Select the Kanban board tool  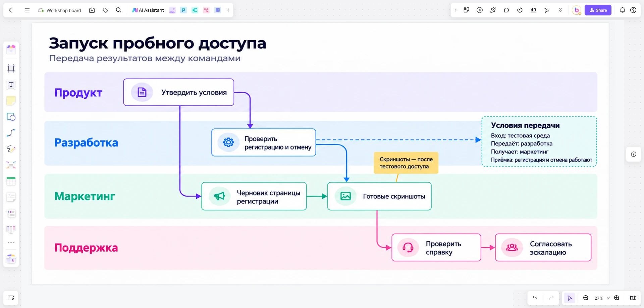click(11, 229)
